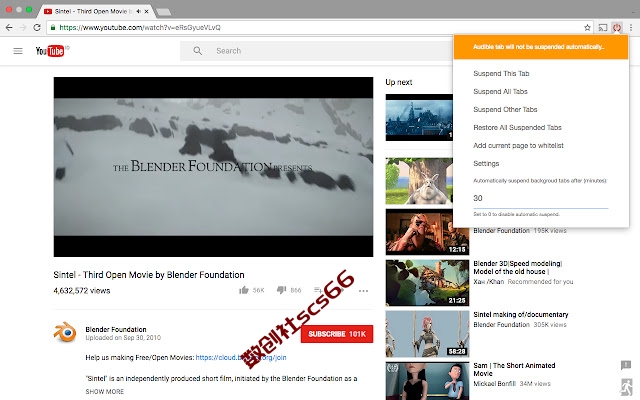Open the 12:15 video thumbnail

[427, 232]
